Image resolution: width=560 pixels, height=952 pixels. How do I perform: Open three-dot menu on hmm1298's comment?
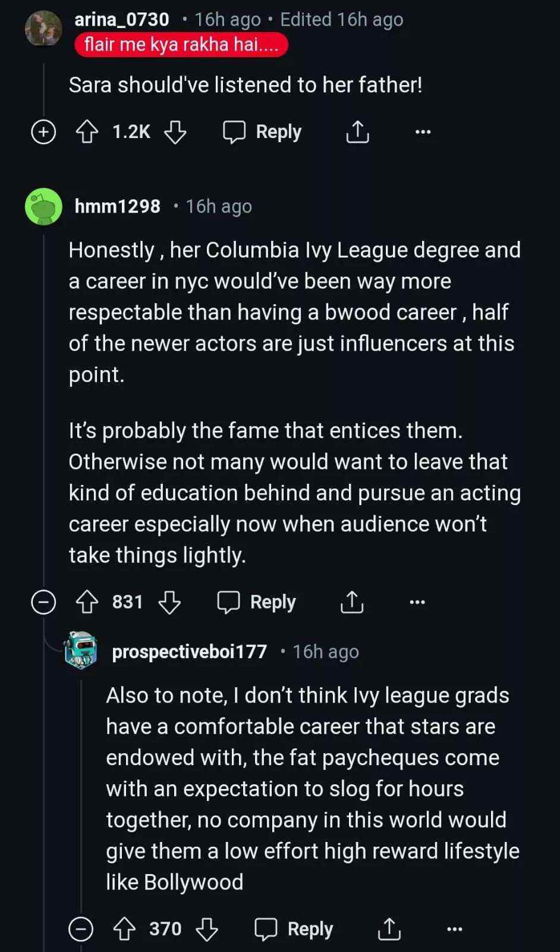pyautogui.click(x=417, y=602)
